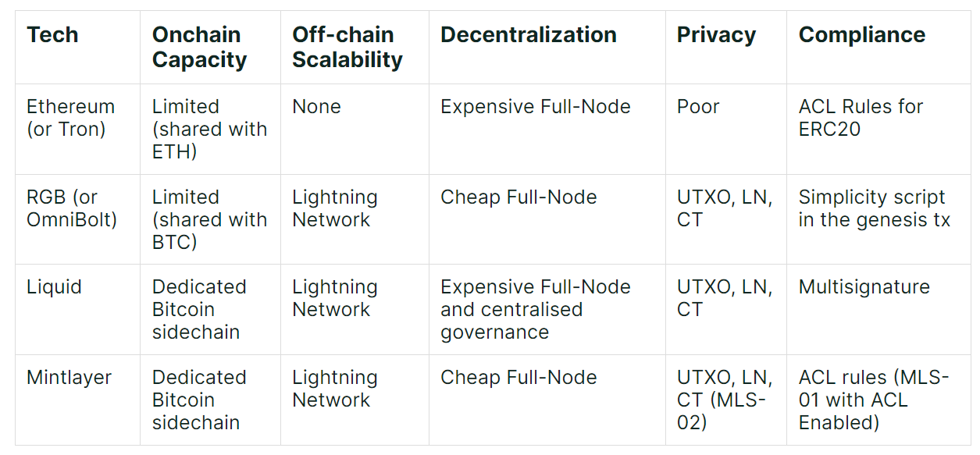980x455 pixels.
Task: Select the Liquid row label
Action: pos(54,287)
